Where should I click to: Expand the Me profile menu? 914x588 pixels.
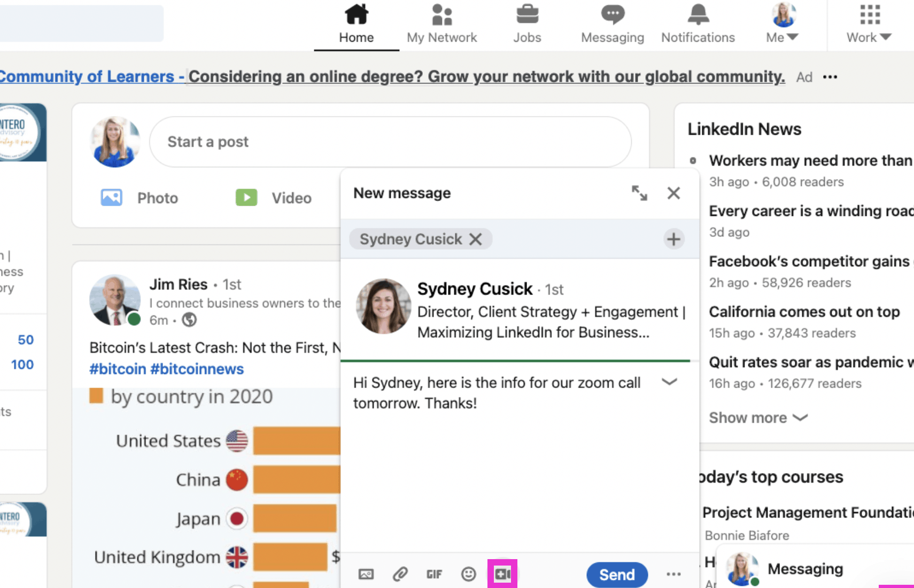coord(783,24)
